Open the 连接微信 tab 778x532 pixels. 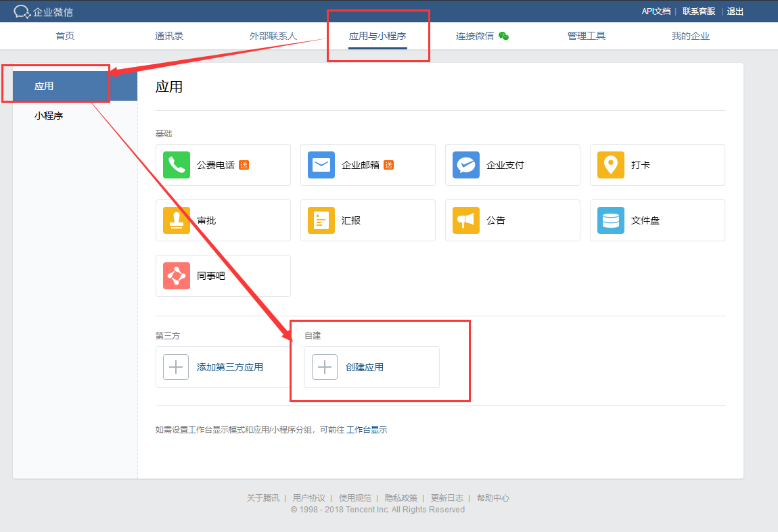click(481, 36)
